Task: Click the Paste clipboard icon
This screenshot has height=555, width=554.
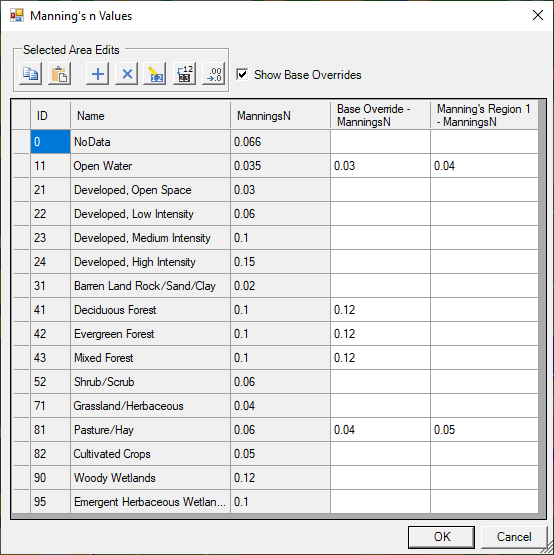Action: coord(59,74)
